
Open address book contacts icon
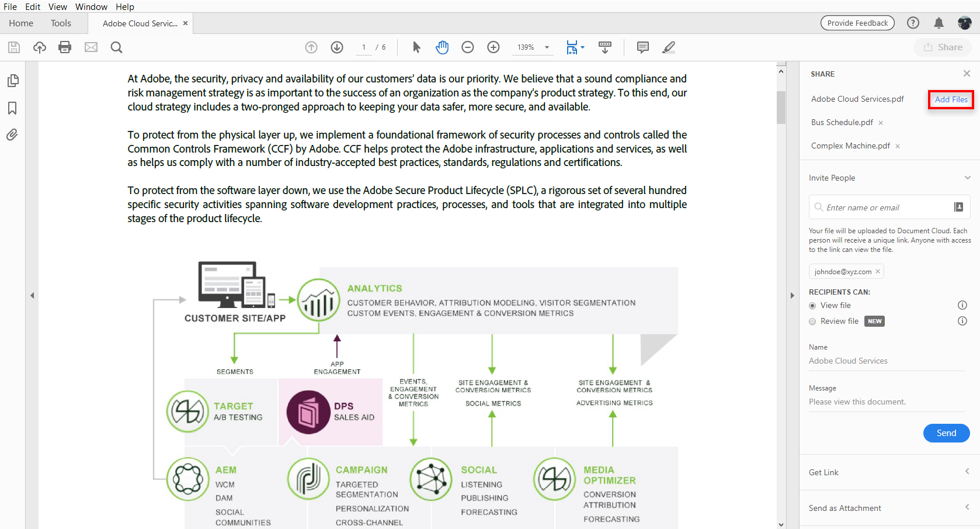(x=958, y=207)
